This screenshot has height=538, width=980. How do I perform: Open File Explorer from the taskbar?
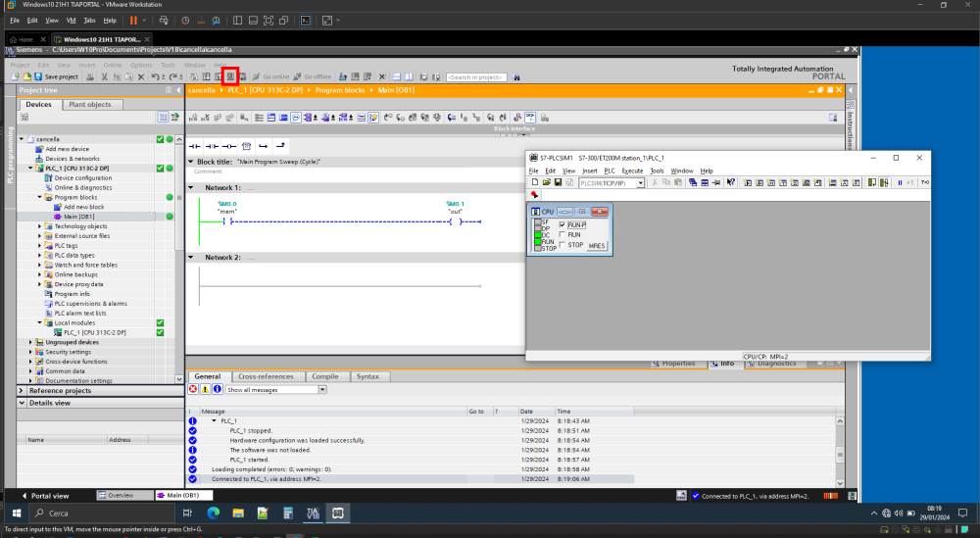point(238,513)
